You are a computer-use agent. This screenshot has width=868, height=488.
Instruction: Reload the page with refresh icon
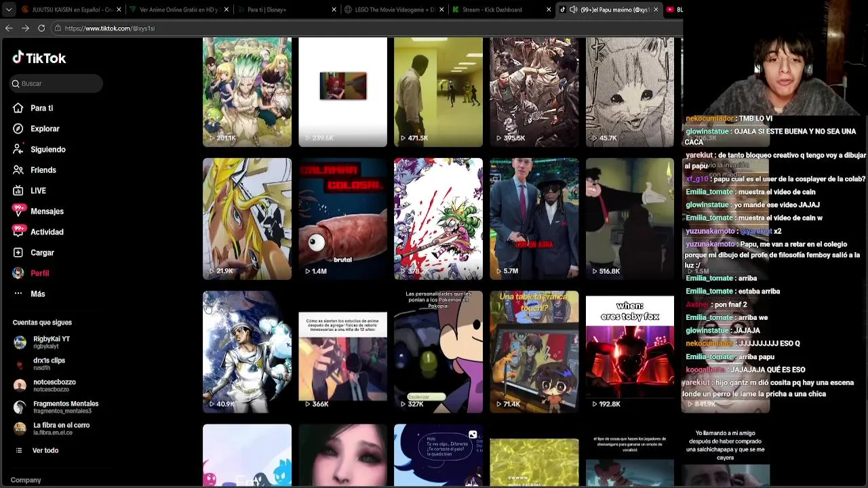tap(41, 28)
